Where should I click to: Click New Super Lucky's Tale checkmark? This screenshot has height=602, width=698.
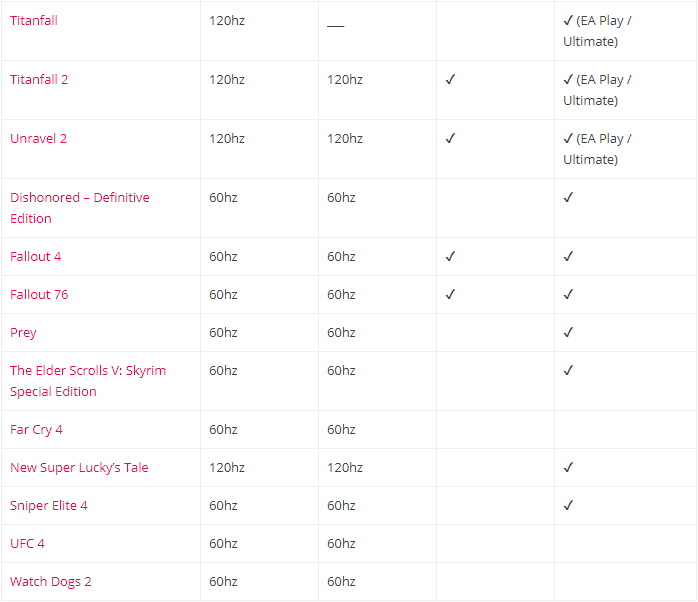(568, 468)
